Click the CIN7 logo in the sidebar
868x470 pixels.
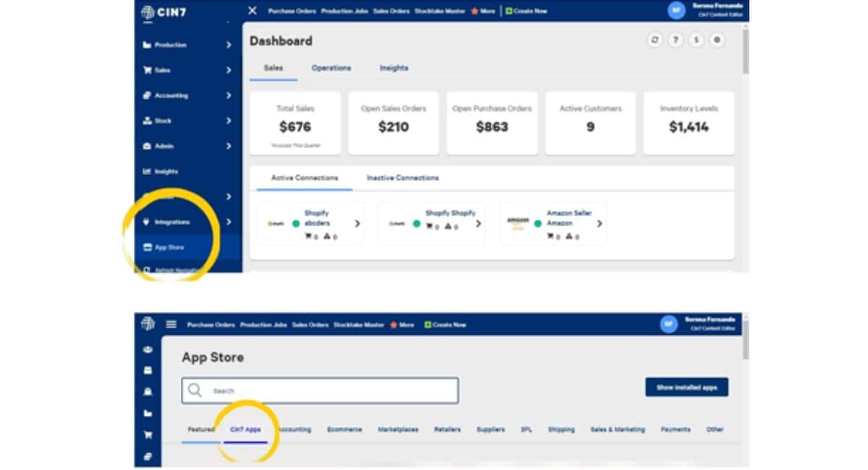[163, 12]
